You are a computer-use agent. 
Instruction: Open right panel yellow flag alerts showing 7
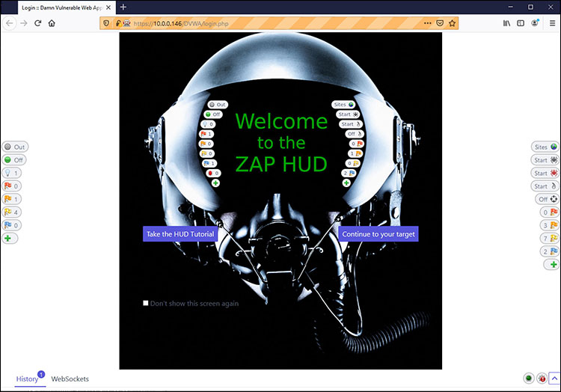(550, 238)
